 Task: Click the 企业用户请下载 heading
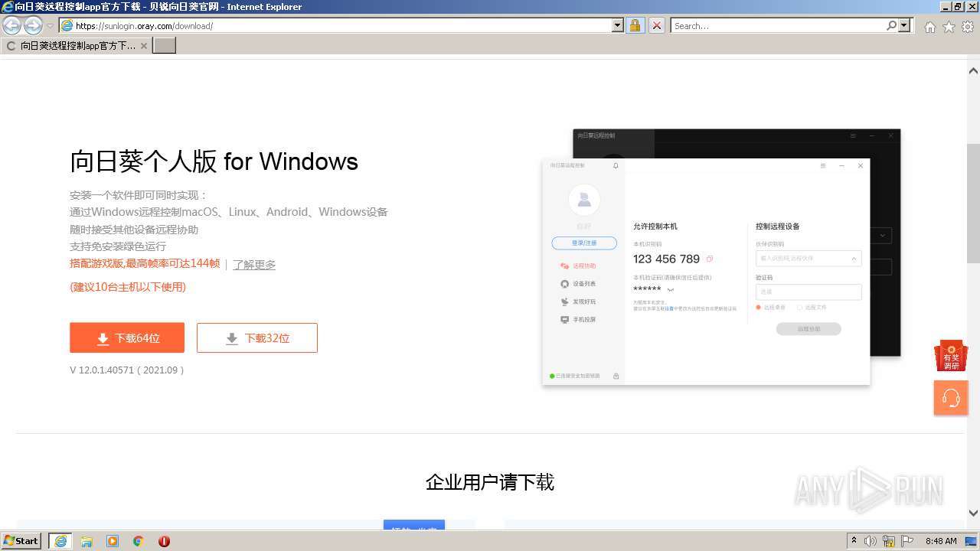click(490, 482)
